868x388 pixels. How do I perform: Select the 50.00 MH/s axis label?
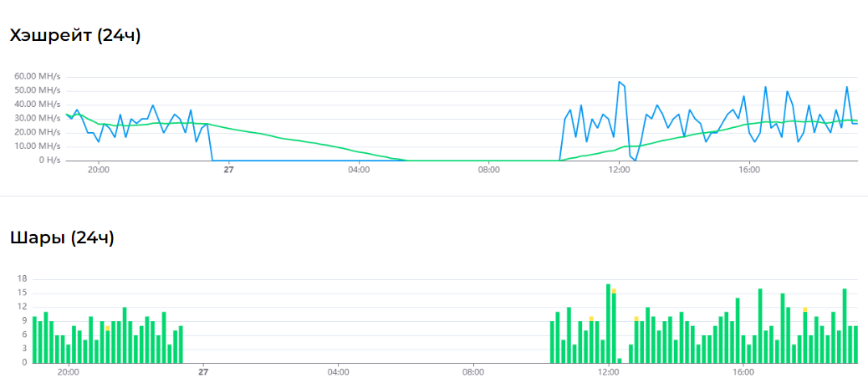point(38,89)
